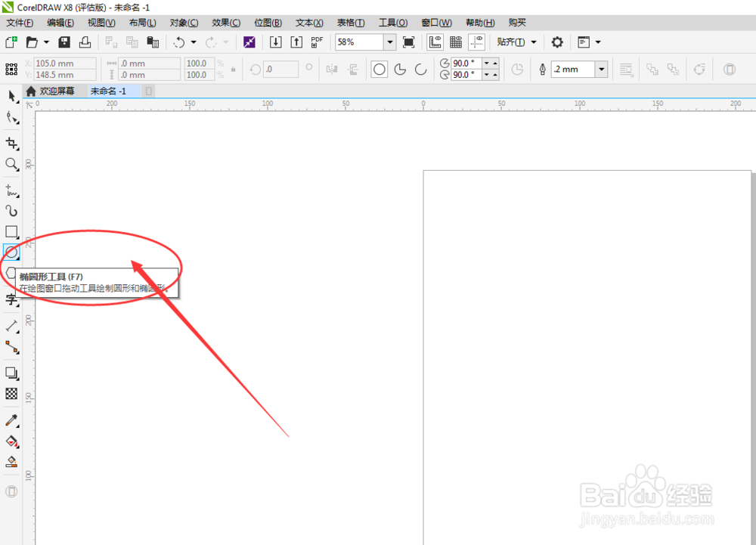Open the Buy menu
This screenshot has width=756, height=545.
517,23
